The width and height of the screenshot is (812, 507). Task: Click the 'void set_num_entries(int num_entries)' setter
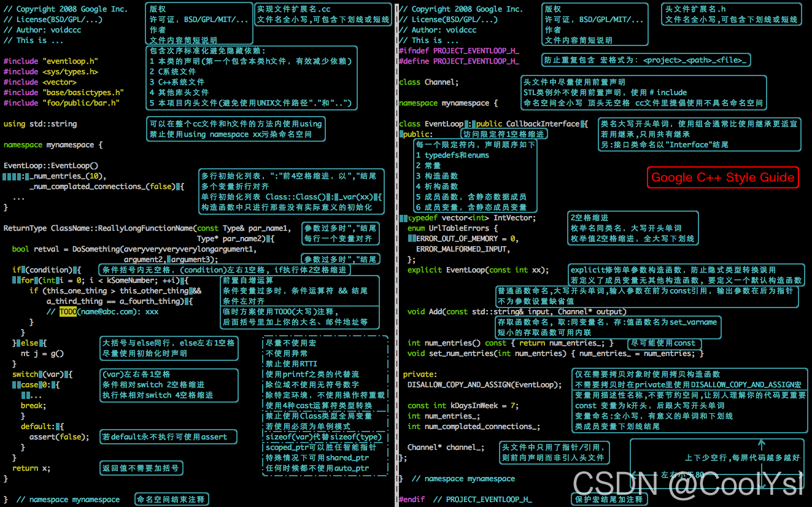click(555, 354)
